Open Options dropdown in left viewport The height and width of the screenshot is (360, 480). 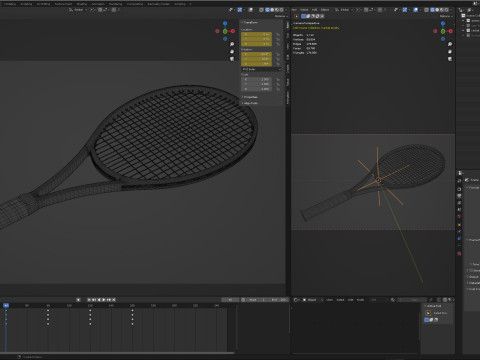(x=281, y=16)
